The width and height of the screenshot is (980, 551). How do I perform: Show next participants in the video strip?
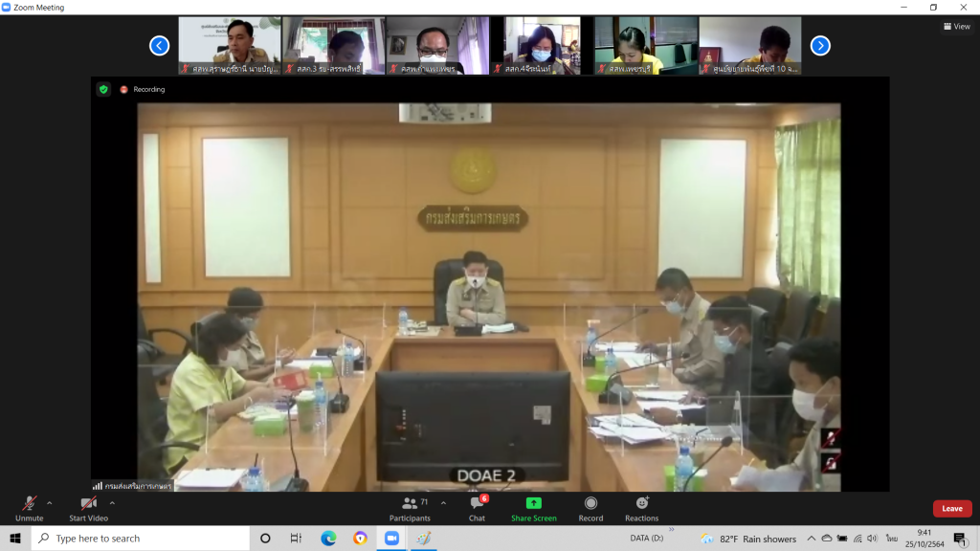click(820, 46)
